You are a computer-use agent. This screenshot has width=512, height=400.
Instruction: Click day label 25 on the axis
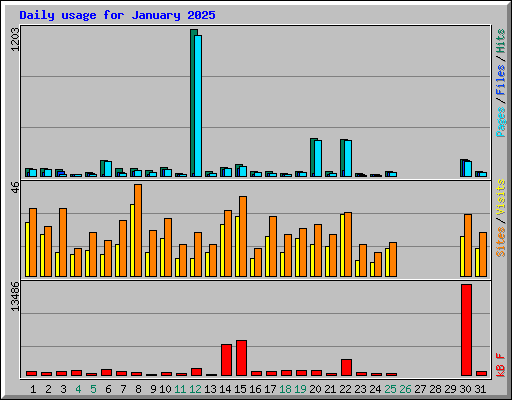(x=390, y=389)
